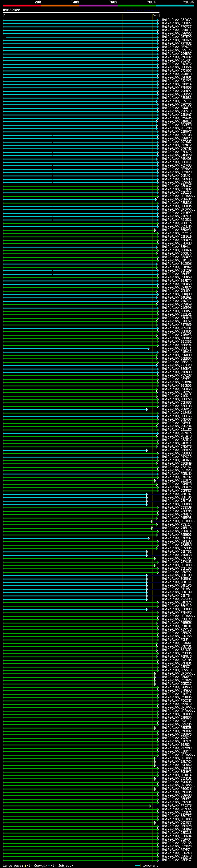Click the purple ~60% identity legend segment
Image resolution: width=197 pixels, height=868 pixels.
tap(98, 6)
